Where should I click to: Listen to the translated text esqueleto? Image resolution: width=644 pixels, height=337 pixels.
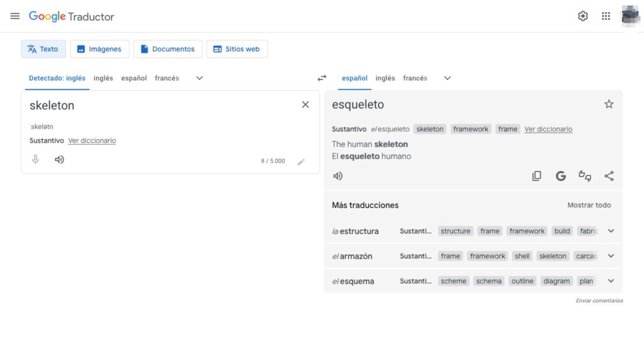(338, 176)
